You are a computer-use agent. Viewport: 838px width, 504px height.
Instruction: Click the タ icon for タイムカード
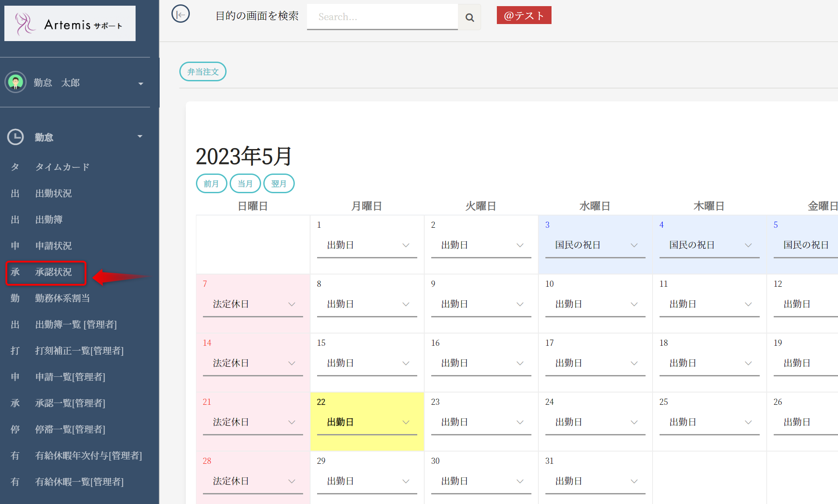pyautogui.click(x=15, y=167)
